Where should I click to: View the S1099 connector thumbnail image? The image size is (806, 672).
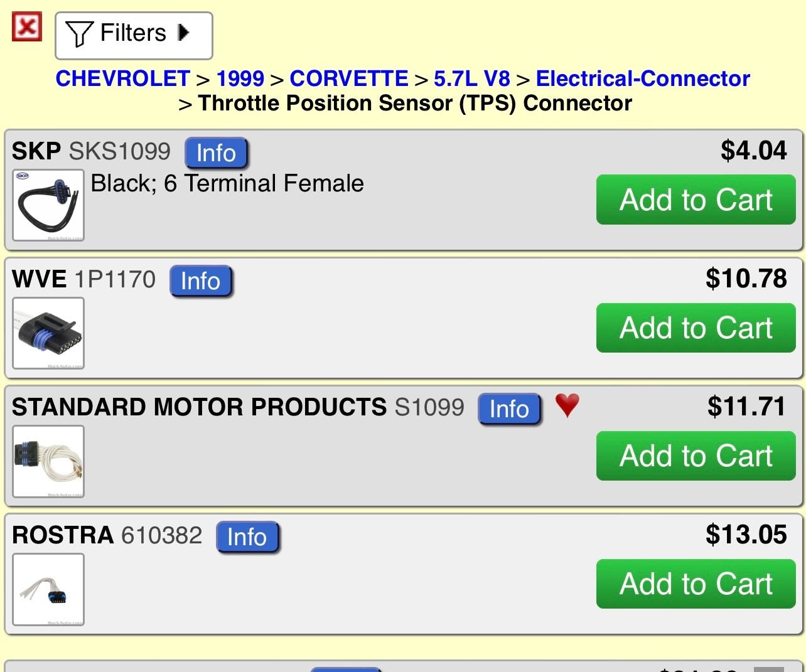[48, 461]
